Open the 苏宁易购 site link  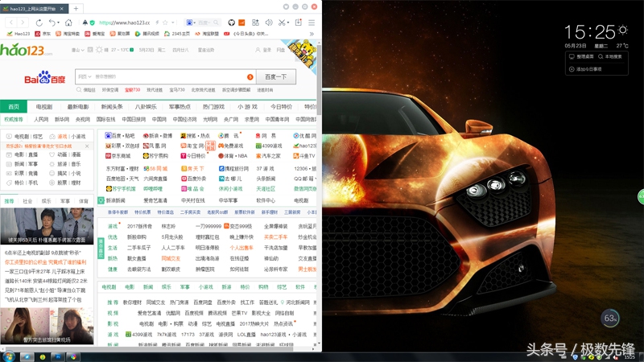click(155, 156)
